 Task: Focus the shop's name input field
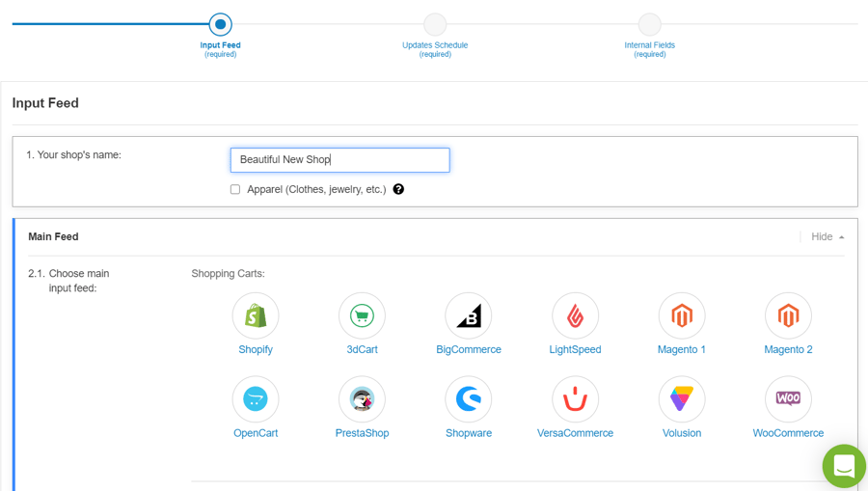click(x=339, y=160)
